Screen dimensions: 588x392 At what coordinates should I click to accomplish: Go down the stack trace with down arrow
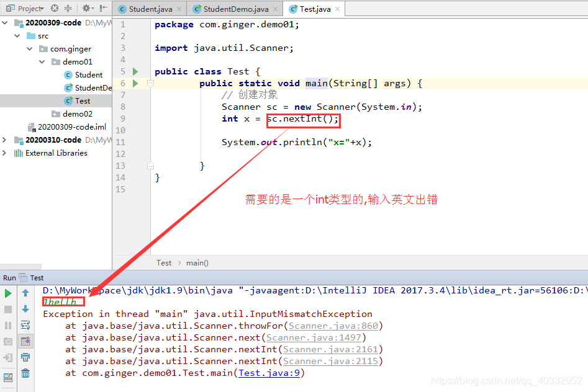(25, 309)
